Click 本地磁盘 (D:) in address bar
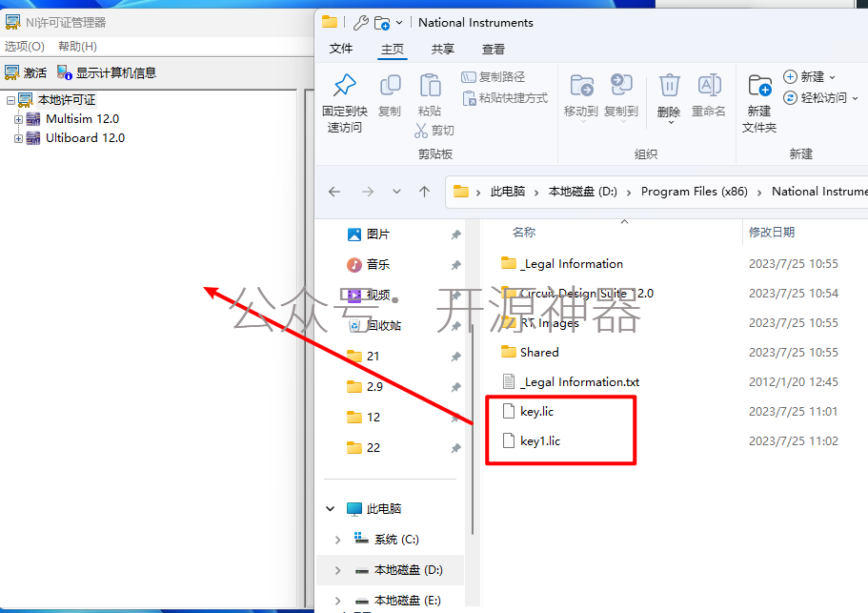The width and height of the screenshot is (868, 613). pyautogui.click(x=583, y=192)
